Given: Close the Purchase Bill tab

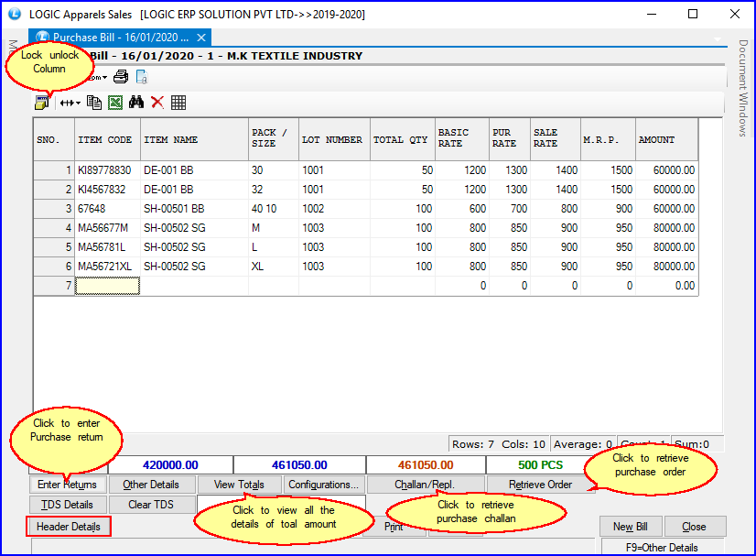Looking at the screenshot, I should coord(201,38).
